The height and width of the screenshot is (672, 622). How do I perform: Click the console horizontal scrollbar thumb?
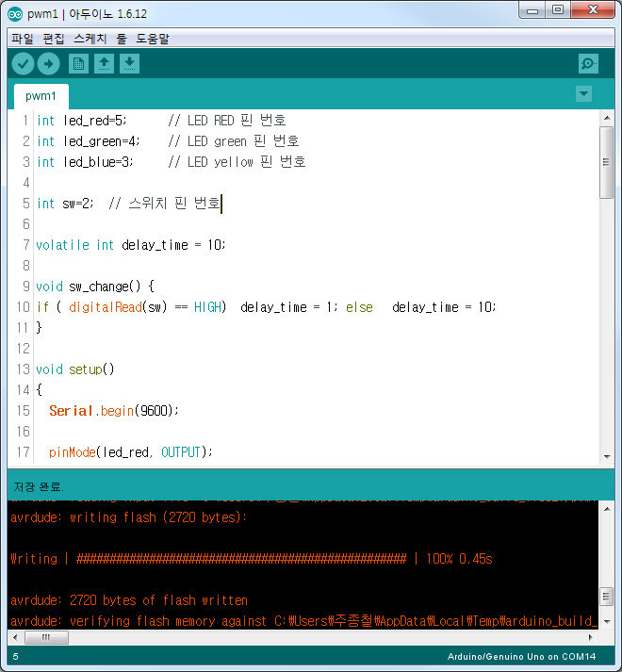46,637
